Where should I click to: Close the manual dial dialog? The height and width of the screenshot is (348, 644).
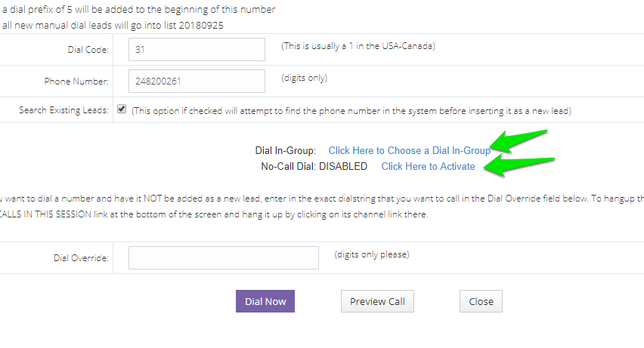tap(481, 301)
